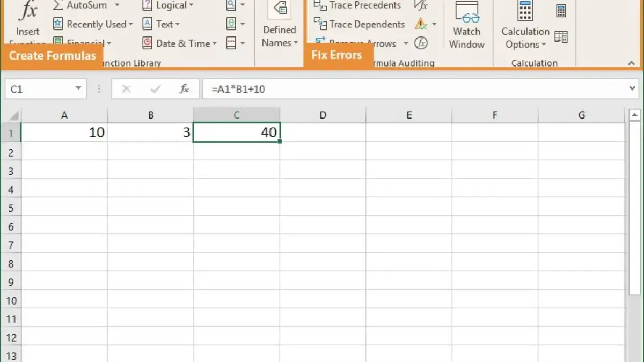The width and height of the screenshot is (644, 362).
Task: Click the Enter checkmark in formula bar
Action: [156, 89]
